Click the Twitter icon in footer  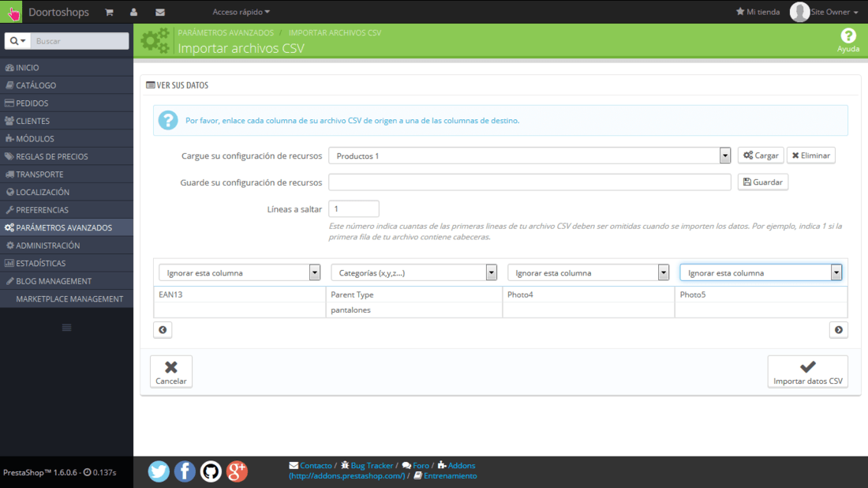click(x=159, y=471)
